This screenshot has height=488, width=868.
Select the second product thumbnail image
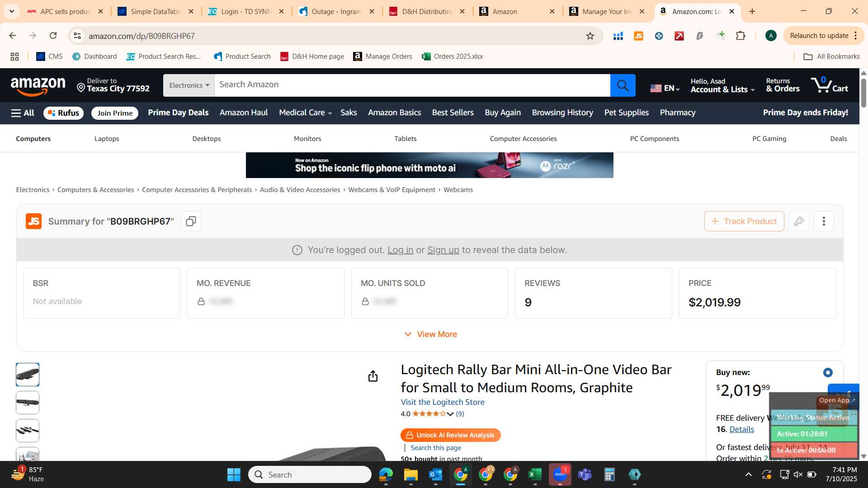tap(28, 403)
